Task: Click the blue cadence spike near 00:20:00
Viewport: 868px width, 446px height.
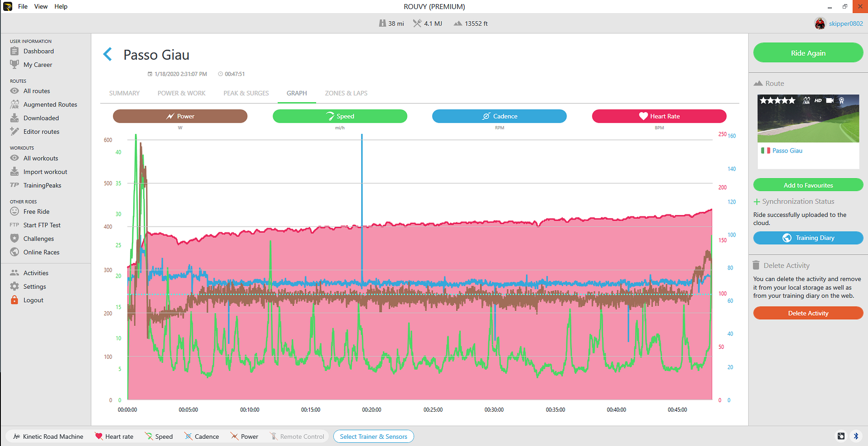Action: tap(362, 208)
